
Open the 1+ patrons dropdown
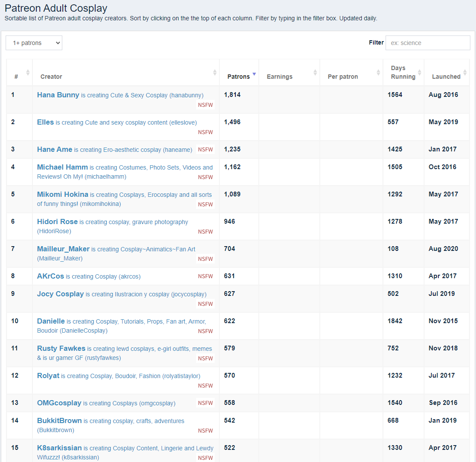[x=34, y=43]
